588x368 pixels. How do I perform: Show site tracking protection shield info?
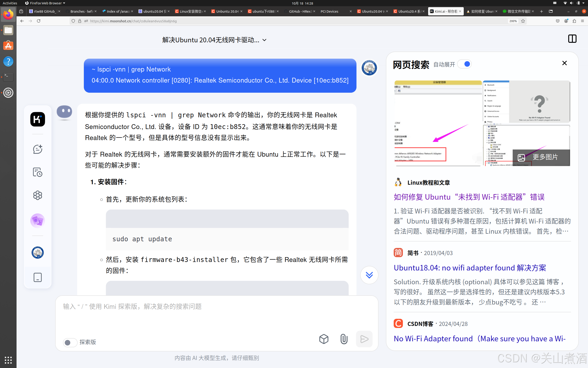73,21
